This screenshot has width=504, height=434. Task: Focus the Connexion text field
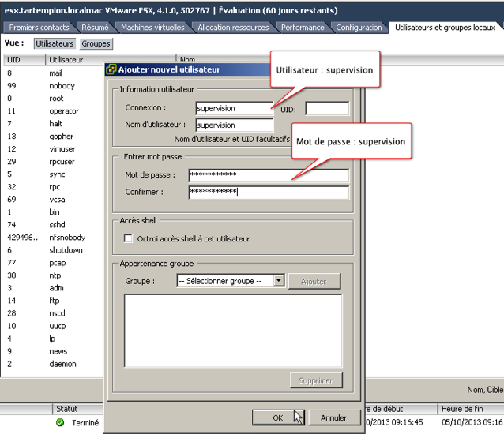234,108
